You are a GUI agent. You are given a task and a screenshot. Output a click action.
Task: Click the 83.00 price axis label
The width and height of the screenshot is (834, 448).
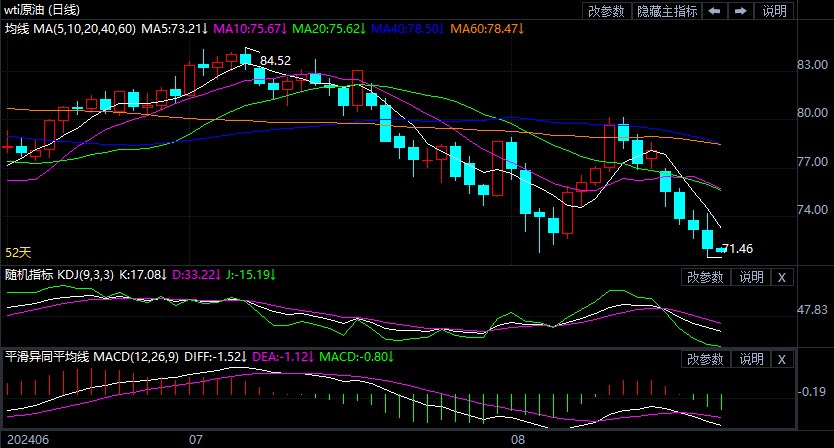pos(812,65)
